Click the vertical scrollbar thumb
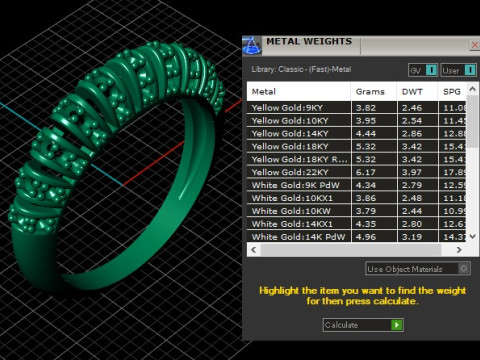The height and width of the screenshot is (360, 480). pos(472,122)
